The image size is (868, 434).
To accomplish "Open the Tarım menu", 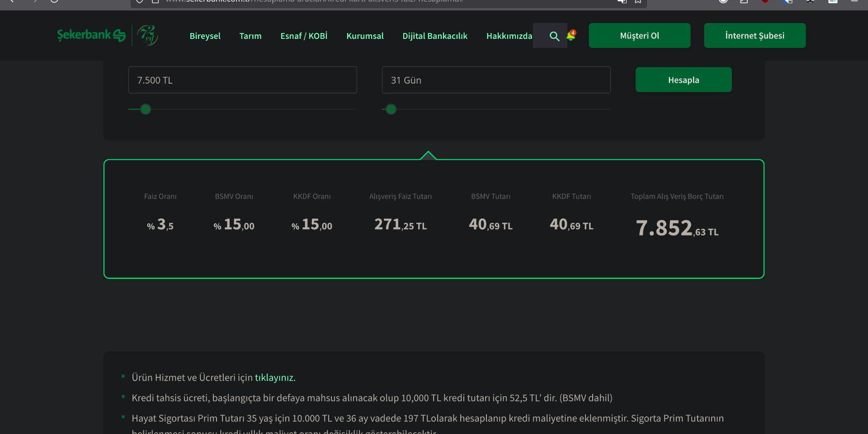I will pyautogui.click(x=250, y=36).
